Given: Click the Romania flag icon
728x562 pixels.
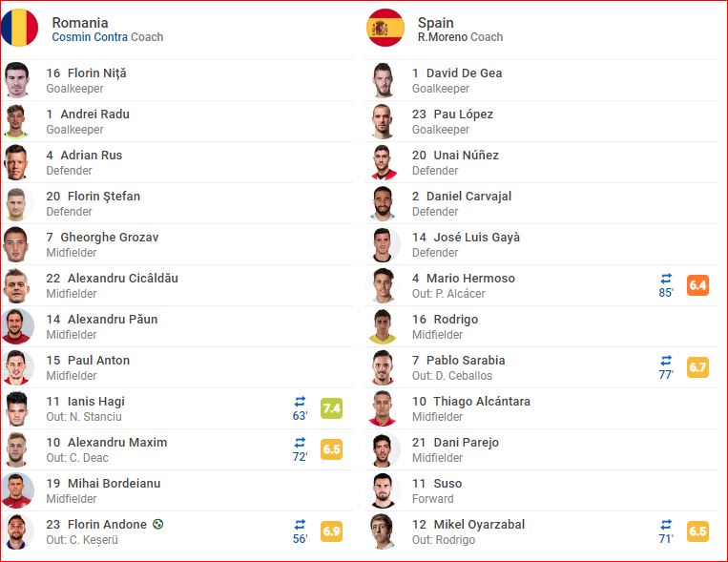Looking at the screenshot, I should (20, 28).
